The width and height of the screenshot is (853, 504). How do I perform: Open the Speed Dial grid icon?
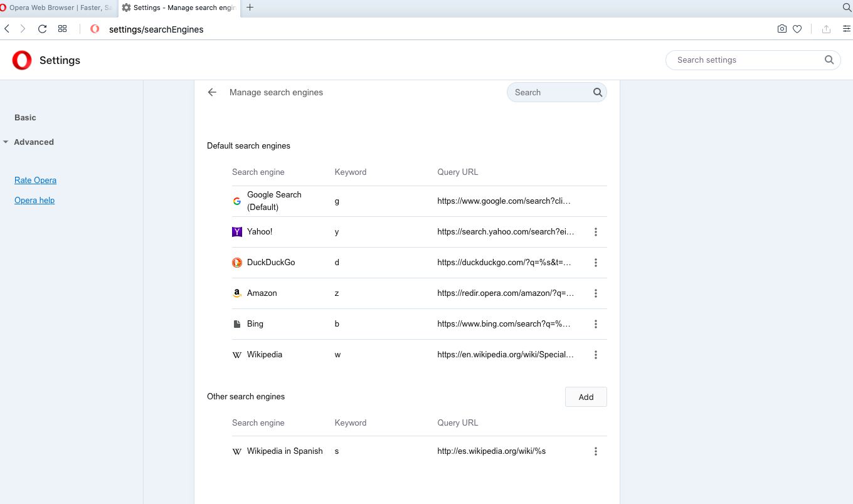[x=62, y=29]
